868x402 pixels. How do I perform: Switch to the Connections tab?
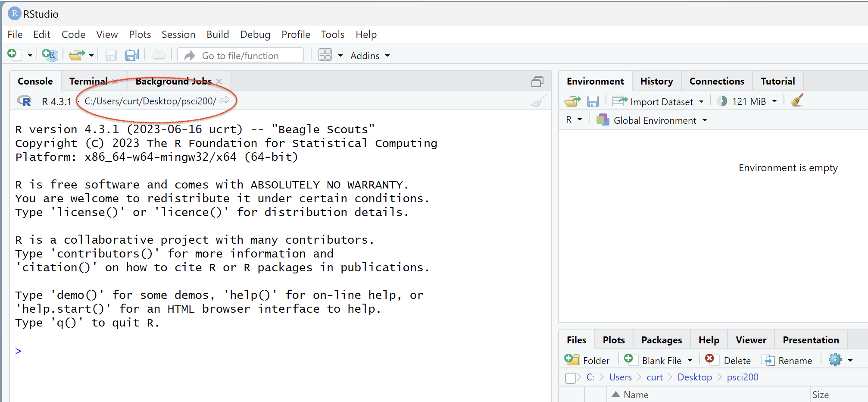pos(717,81)
